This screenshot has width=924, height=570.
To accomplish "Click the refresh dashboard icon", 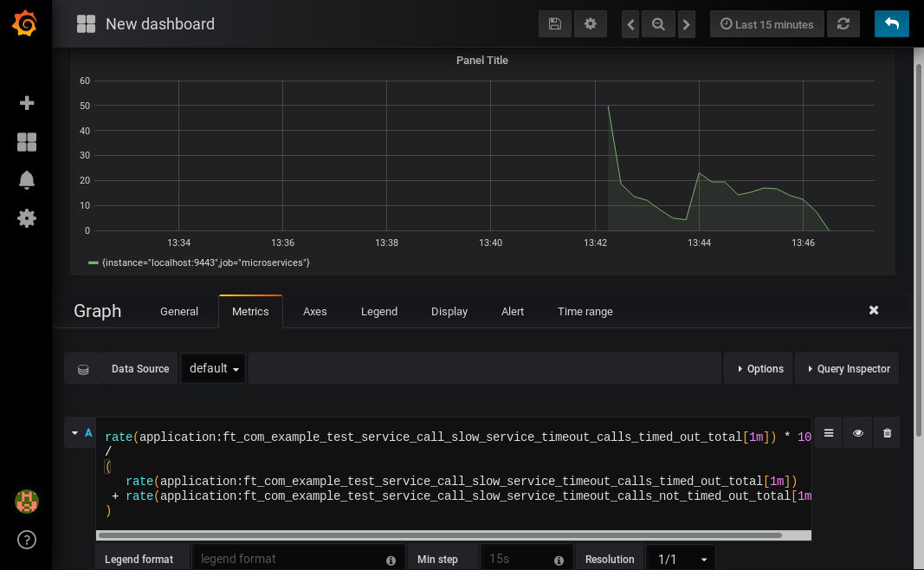I will [x=843, y=24].
